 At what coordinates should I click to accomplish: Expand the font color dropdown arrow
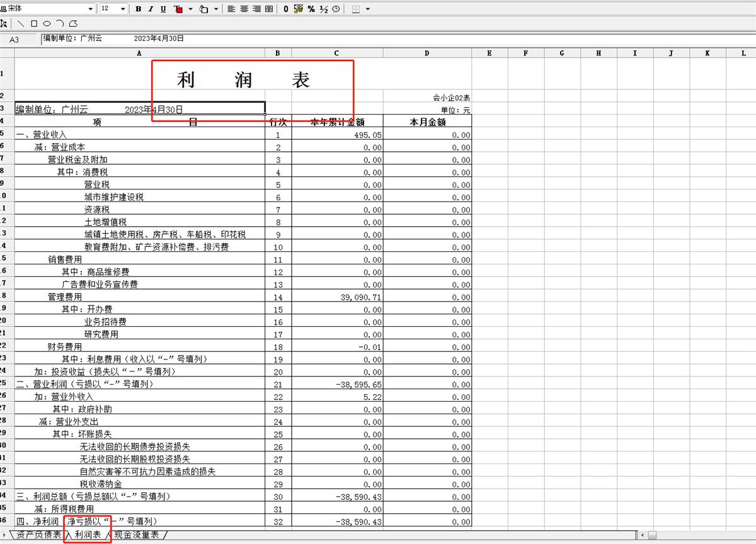click(x=190, y=9)
